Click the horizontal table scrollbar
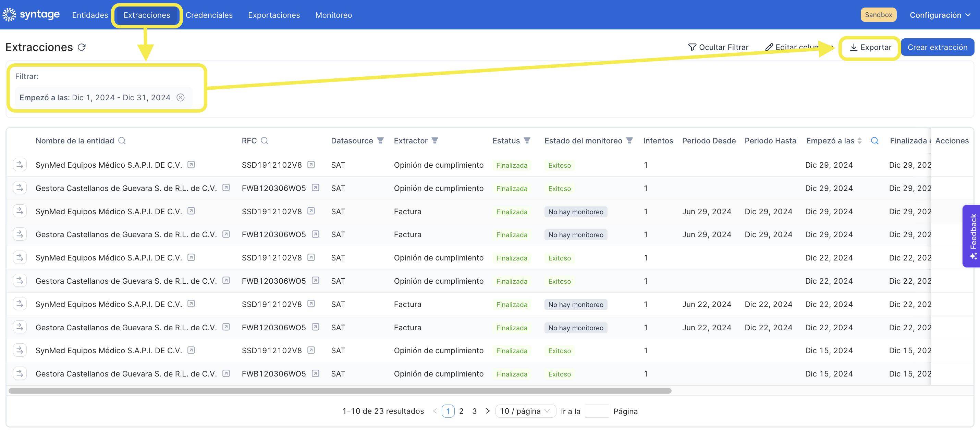980x434 pixels. (340, 390)
